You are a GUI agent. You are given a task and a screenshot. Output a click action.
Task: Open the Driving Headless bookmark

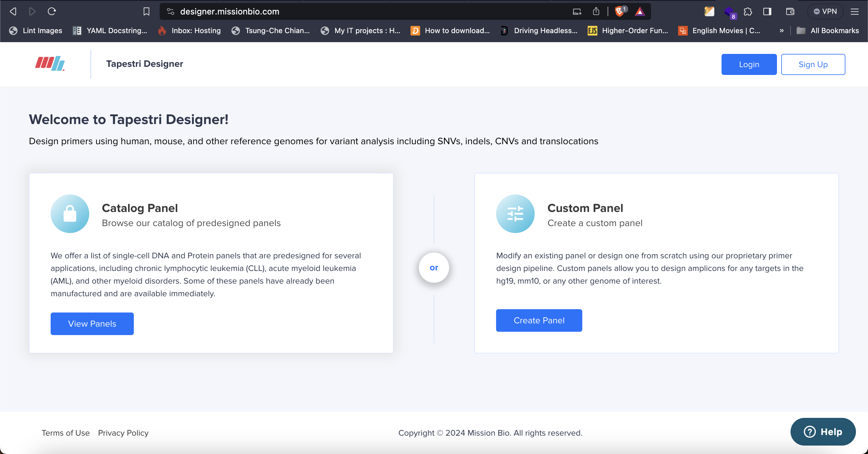[539, 31]
